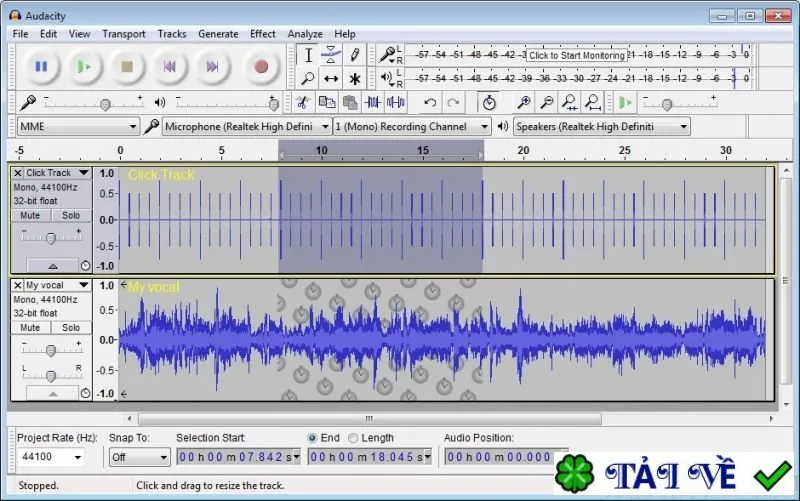Open the MME audio host dropdown
The width and height of the screenshot is (800, 501).
[x=78, y=127]
